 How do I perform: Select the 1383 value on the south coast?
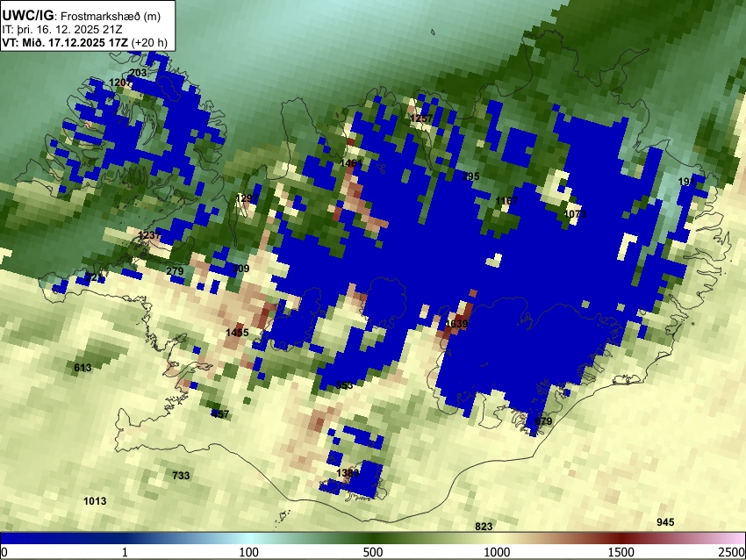point(348,473)
